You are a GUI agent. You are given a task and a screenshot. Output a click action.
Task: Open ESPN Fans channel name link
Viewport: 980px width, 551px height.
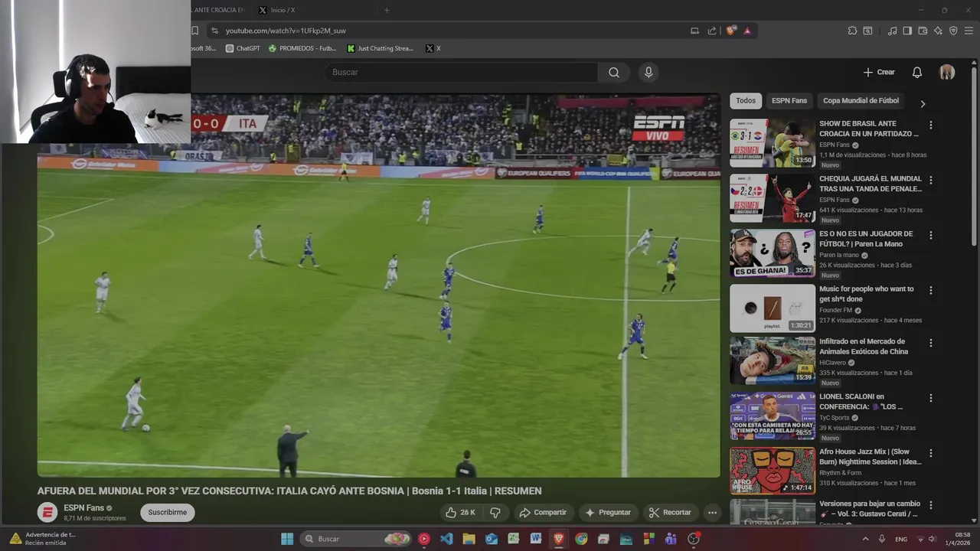pos(83,508)
